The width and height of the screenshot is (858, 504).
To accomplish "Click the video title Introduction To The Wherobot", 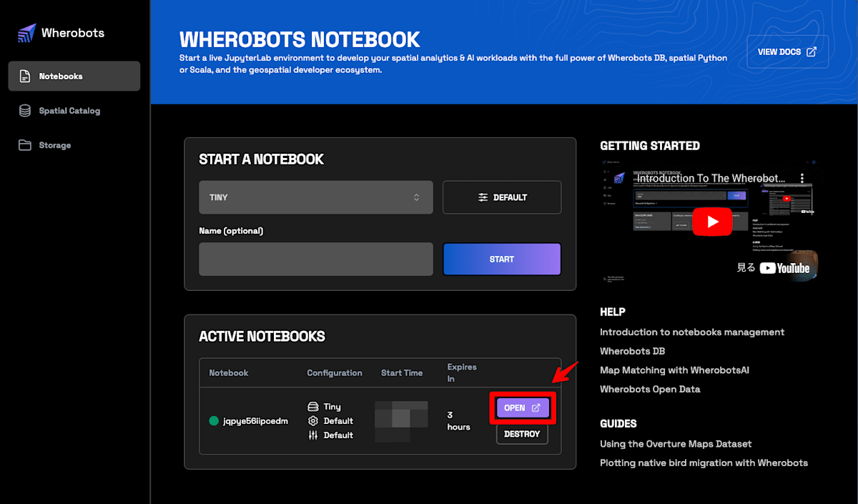I will 711,178.
